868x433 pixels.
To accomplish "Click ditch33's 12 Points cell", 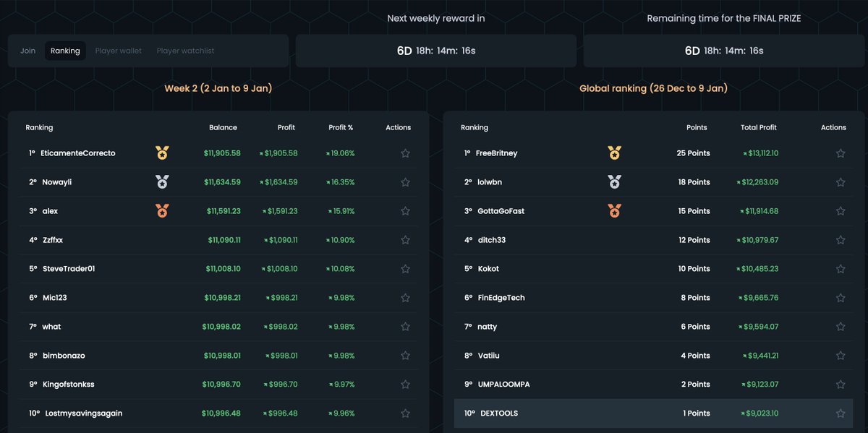I will coord(694,240).
